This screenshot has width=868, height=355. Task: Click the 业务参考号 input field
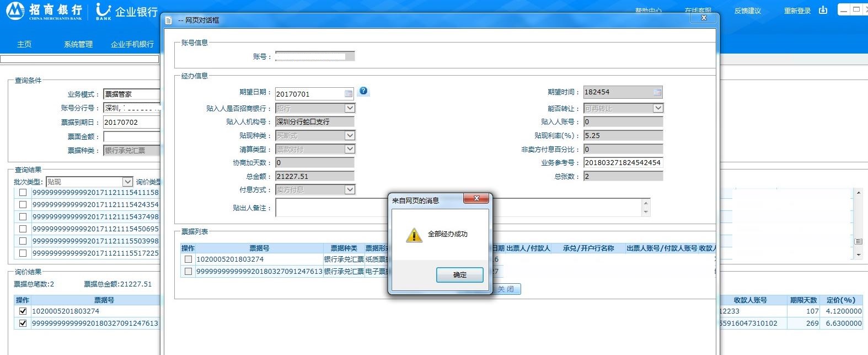coord(623,162)
